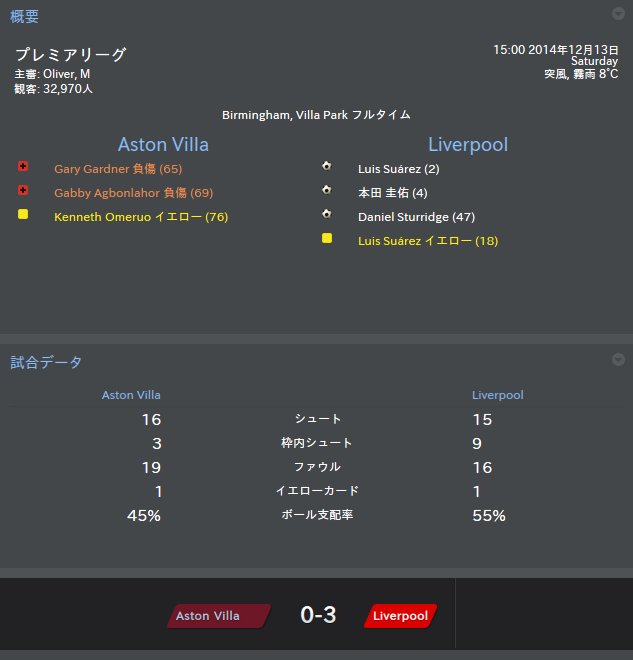
Task: Click the 0-3 final score
Action: click(318, 615)
